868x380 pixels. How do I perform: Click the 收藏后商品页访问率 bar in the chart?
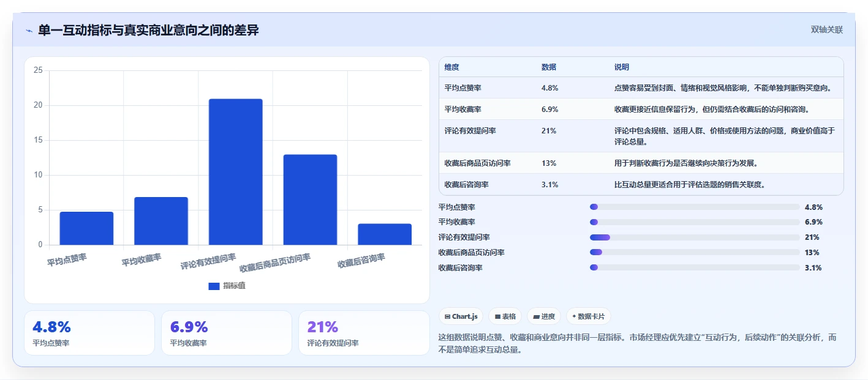310,199
